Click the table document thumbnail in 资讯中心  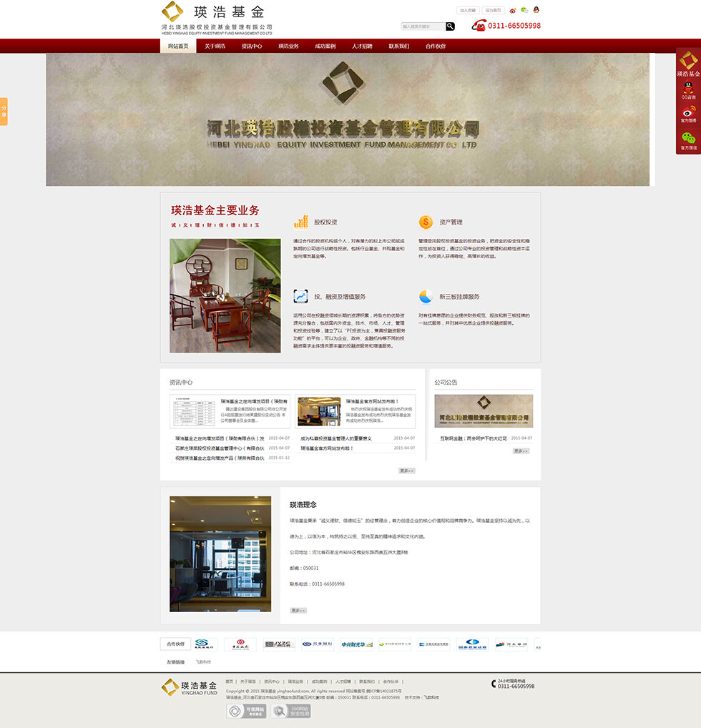coord(194,411)
